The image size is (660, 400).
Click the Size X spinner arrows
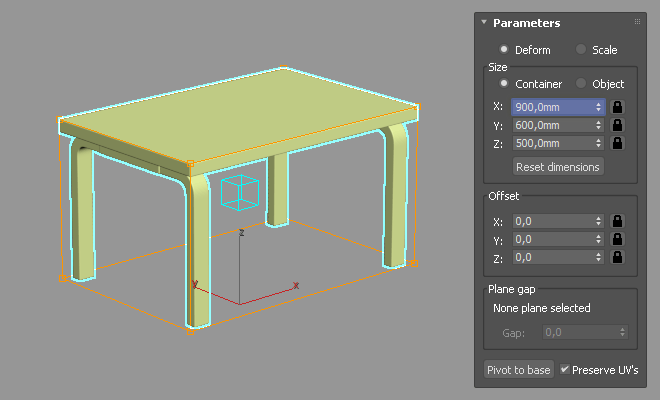[x=599, y=106]
